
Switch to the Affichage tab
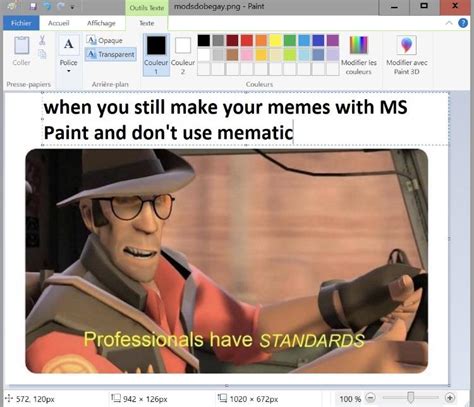(x=101, y=23)
